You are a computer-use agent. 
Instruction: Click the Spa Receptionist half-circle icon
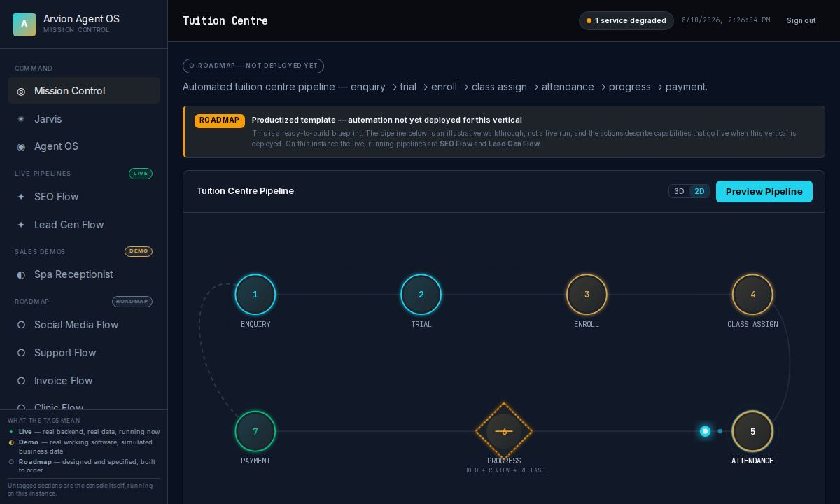(21, 274)
